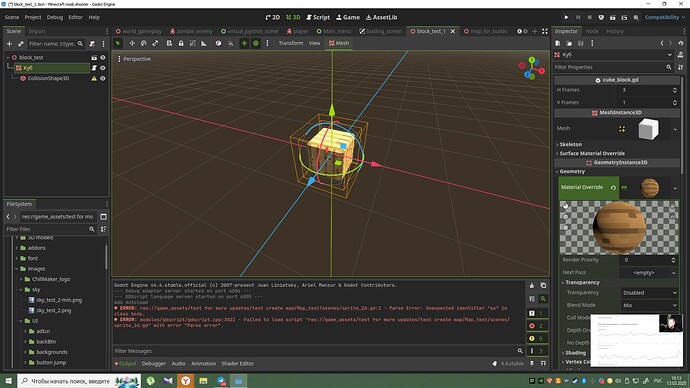Click the CollisionShape3D warning icon
690x388 pixels.
(x=94, y=78)
